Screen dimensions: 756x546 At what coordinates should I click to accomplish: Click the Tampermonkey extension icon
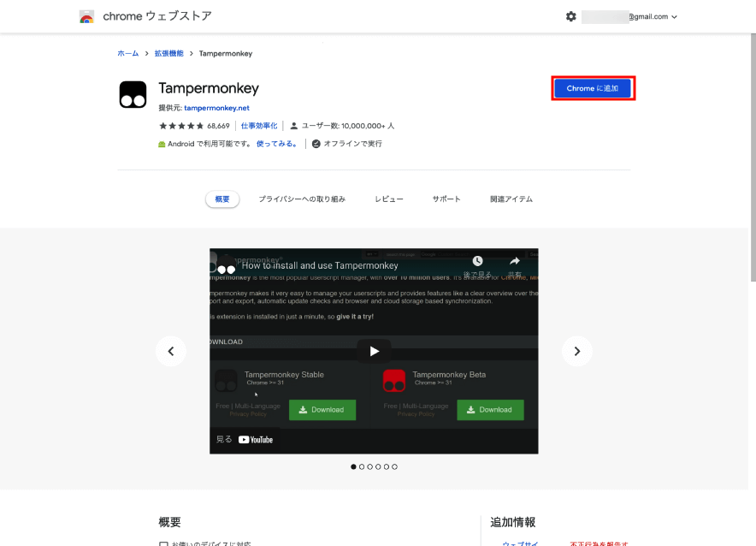point(133,94)
